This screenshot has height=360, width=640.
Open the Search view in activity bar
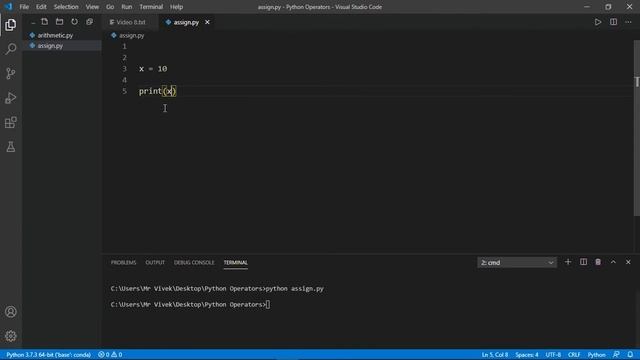(11, 49)
